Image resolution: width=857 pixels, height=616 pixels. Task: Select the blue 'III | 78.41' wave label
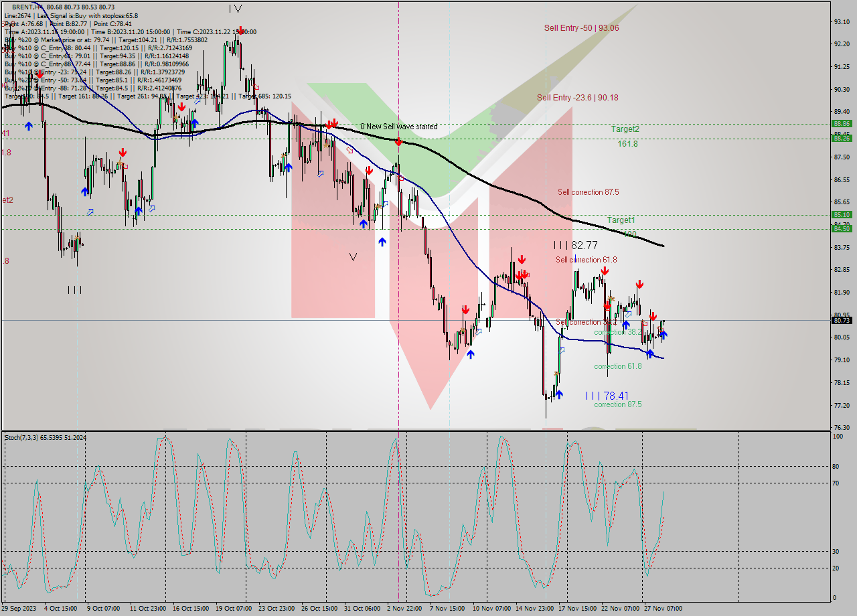pyautogui.click(x=607, y=396)
